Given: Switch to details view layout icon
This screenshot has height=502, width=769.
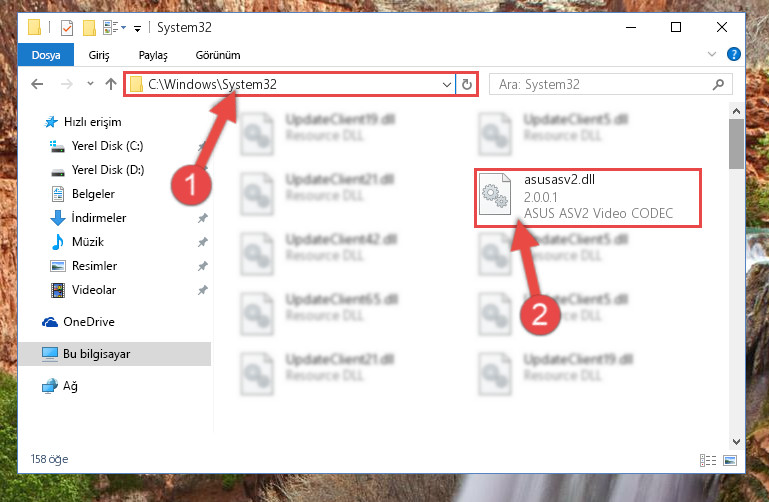Looking at the screenshot, I should pyautogui.click(x=707, y=460).
